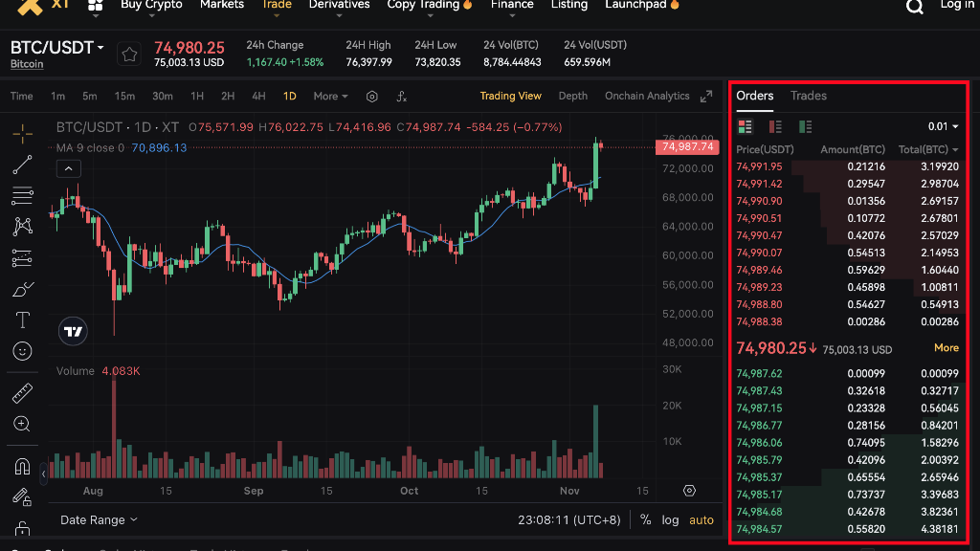The height and width of the screenshot is (551, 980).
Task: Expand the Buy Crypto menu
Action: (x=151, y=6)
